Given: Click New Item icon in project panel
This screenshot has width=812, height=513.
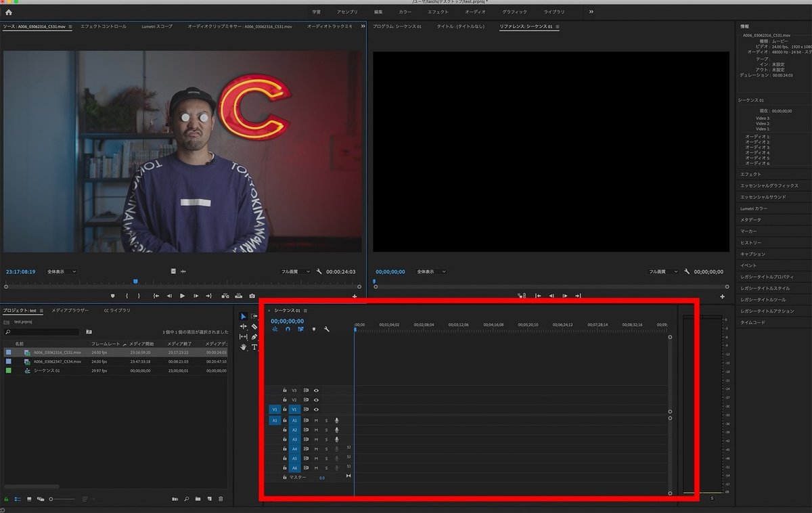Looking at the screenshot, I should coord(209,499).
